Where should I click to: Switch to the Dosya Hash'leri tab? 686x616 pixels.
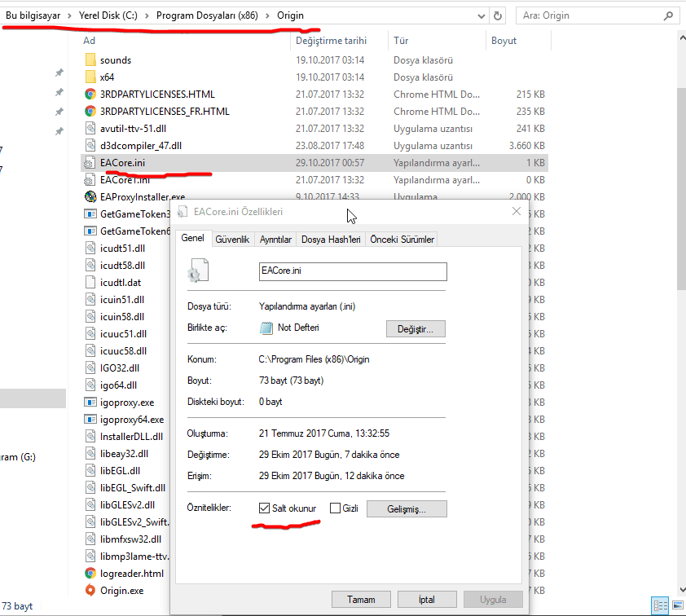pyautogui.click(x=331, y=240)
